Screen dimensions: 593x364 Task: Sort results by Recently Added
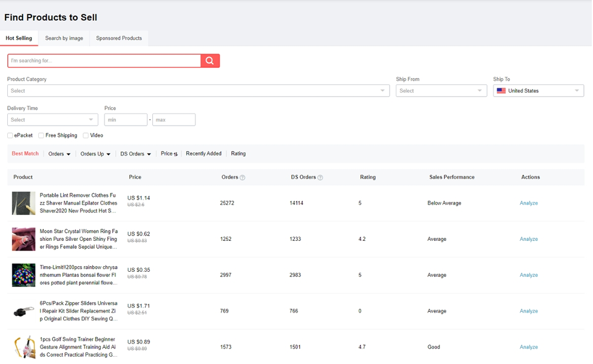(203, 153)
